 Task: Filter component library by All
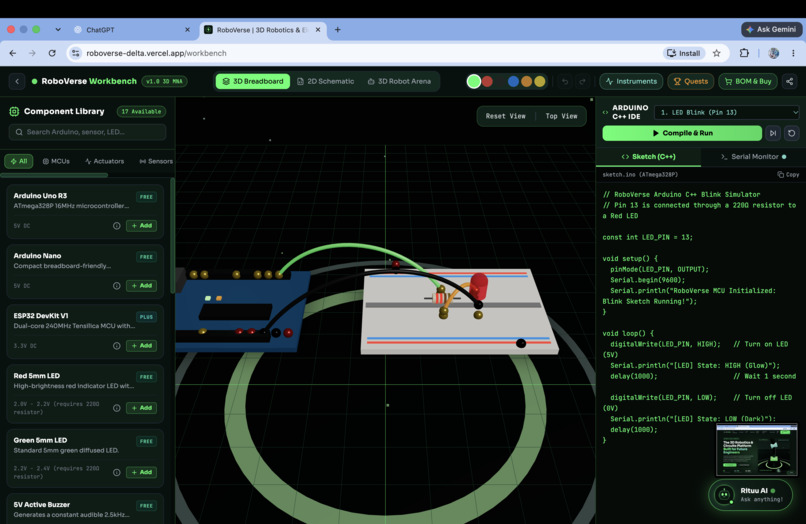[19, 161]
